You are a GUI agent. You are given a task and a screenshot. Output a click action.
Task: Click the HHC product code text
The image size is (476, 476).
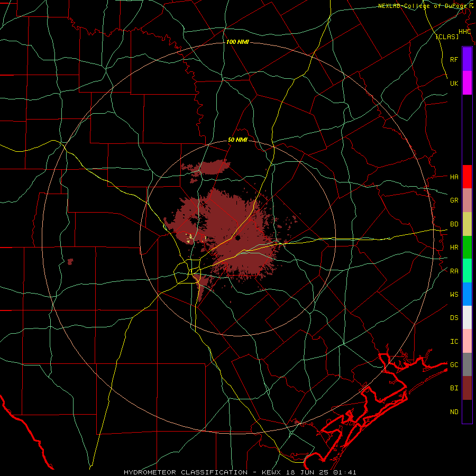pyautogui.click(x=464, y=32)
